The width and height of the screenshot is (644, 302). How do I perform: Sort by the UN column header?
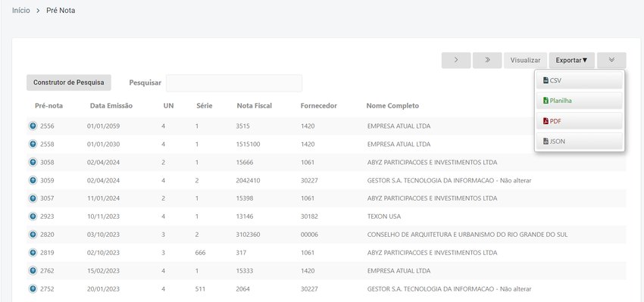tap(168, 106)
